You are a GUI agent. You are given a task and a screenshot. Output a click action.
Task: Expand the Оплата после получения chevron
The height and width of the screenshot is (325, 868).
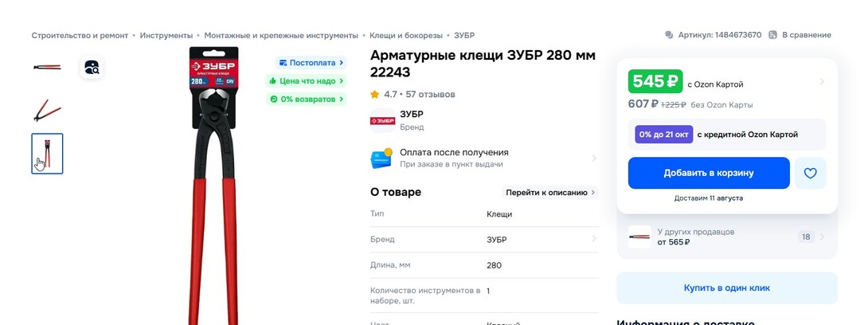(594, 159)
